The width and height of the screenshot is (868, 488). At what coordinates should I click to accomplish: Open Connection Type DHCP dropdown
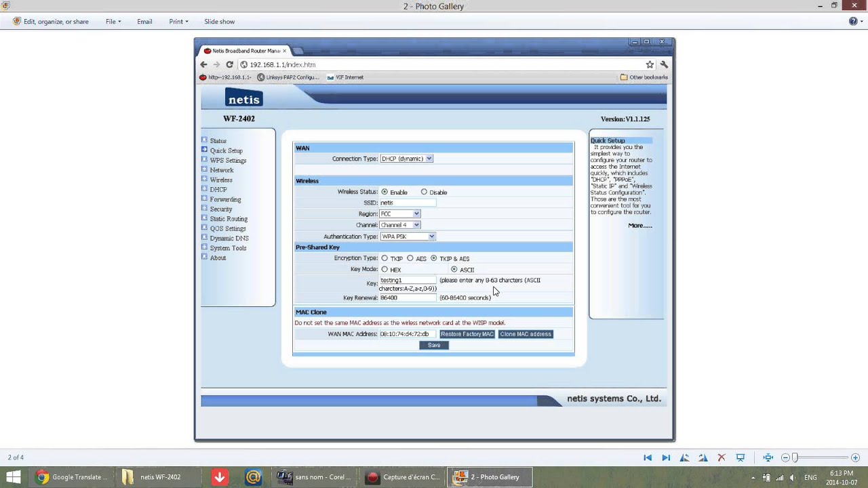tap(406, 159)
